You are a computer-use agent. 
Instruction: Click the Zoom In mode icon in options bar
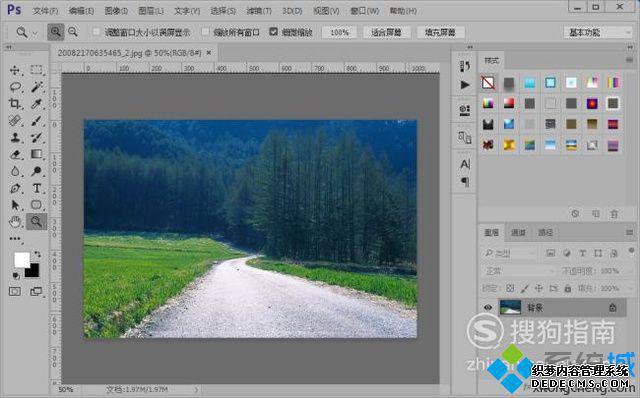56,32
